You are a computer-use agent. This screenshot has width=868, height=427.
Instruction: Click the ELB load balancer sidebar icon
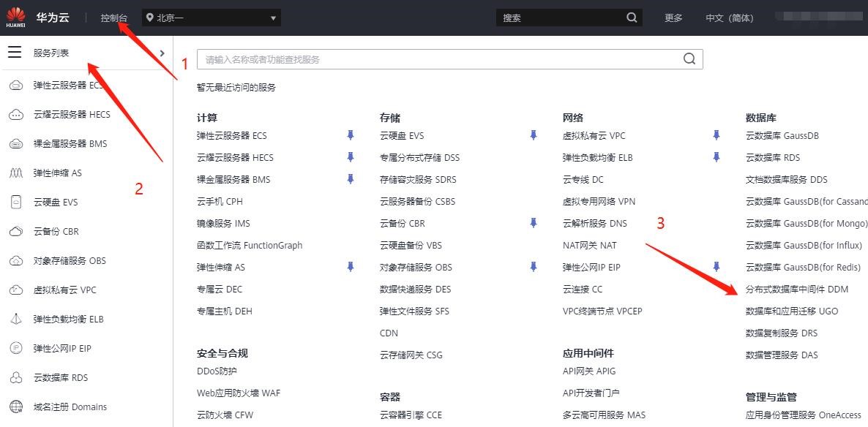tap(17, 319)
